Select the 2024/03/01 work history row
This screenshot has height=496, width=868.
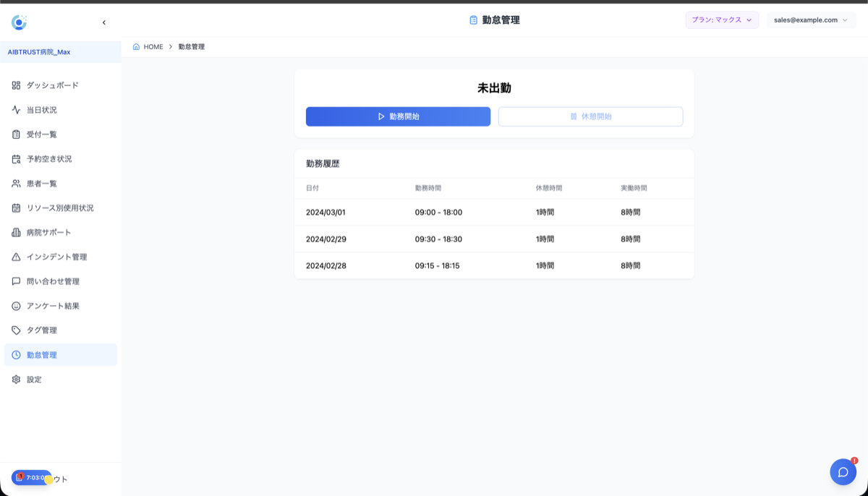pyautogui.click(x=494, y=213)
